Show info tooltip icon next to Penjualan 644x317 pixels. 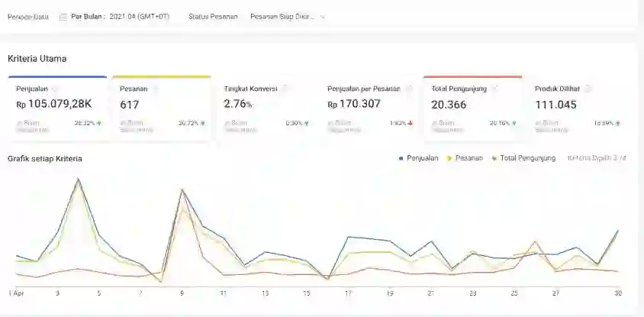coord(55,89)
